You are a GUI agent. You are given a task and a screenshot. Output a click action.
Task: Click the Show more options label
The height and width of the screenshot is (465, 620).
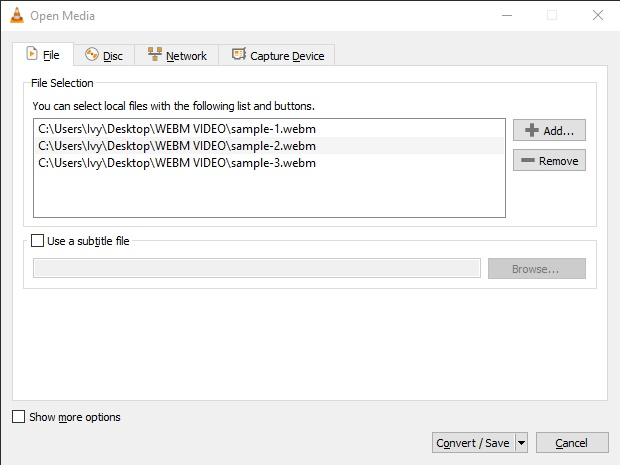tap(75, 417)
